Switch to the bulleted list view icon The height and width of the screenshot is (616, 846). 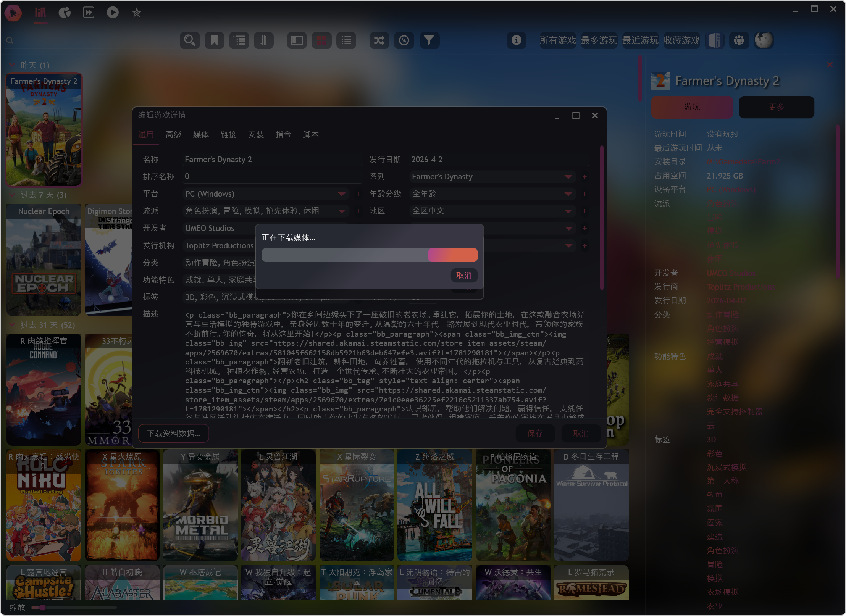point(346,40)
